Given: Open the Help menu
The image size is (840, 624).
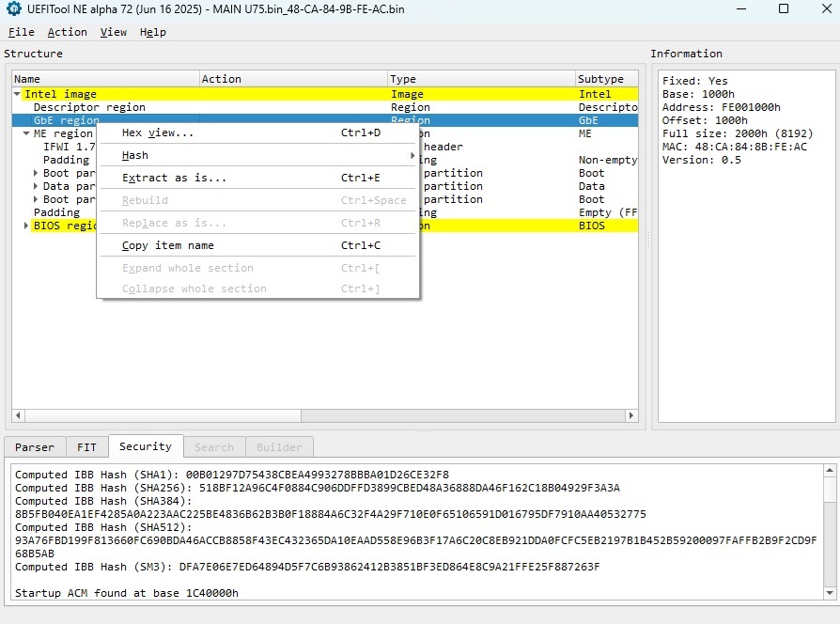Looking at the screenshot, I should 152,32.
